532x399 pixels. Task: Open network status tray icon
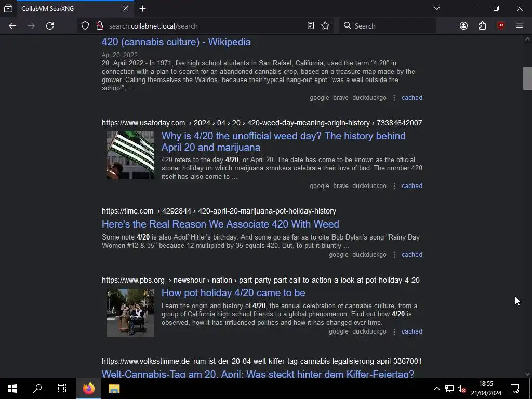point(449,389)
